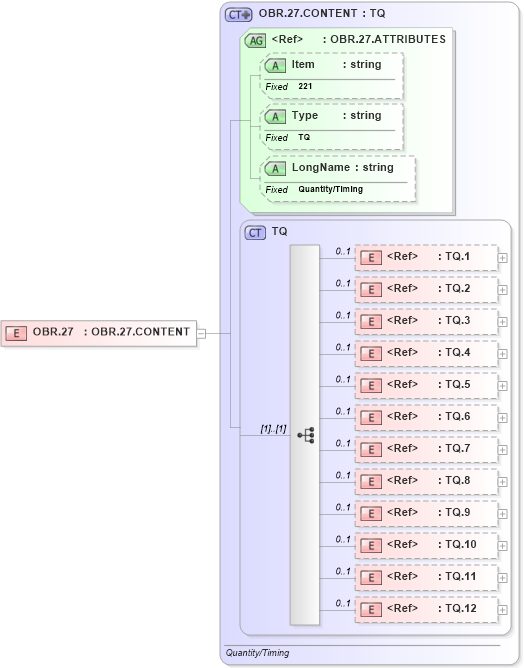This screenshot has width=524, height=668.
Task: Expand the TQ.4 element
Action: click(x=503, y=354)
